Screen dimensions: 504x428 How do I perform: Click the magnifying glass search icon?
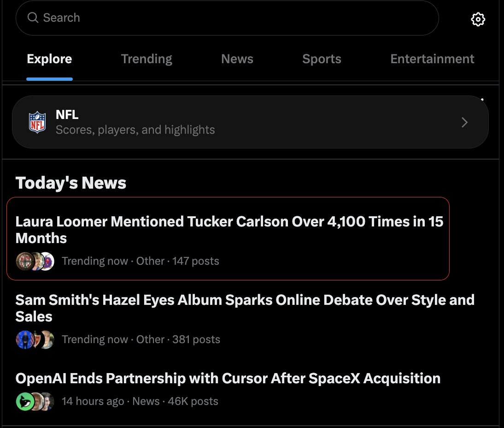tap(33, 18)
